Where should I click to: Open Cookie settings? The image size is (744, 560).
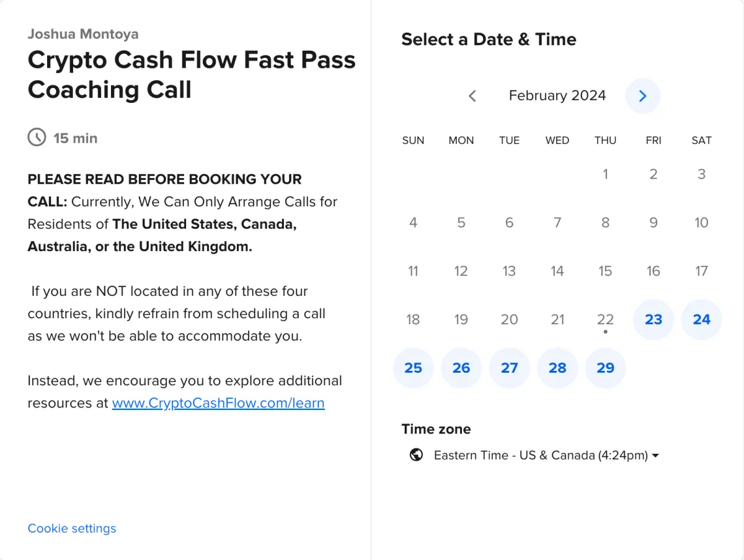coord(72,528)
